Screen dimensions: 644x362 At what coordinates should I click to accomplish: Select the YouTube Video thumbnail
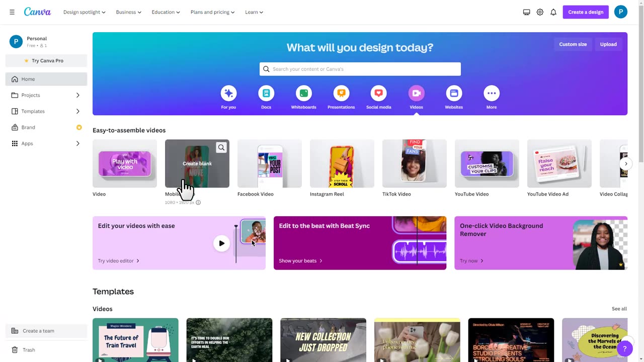click(487, 163)
